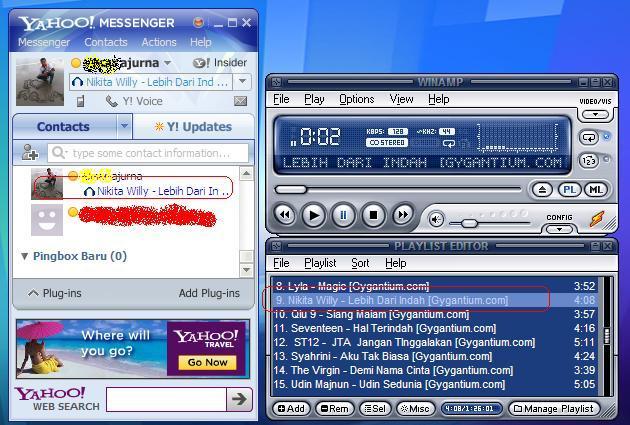630x425 pixels.
Task: Click Sel button in playlist editor
Action: 374,409
